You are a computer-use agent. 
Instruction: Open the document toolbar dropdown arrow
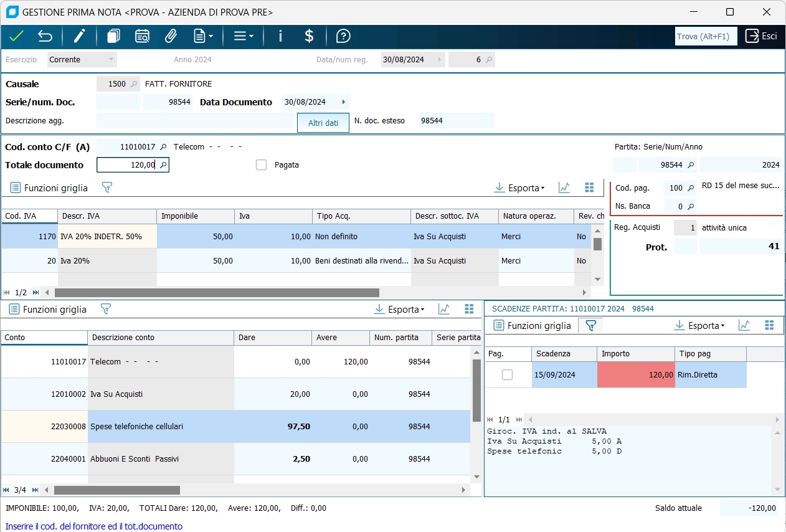pos(211,36)
